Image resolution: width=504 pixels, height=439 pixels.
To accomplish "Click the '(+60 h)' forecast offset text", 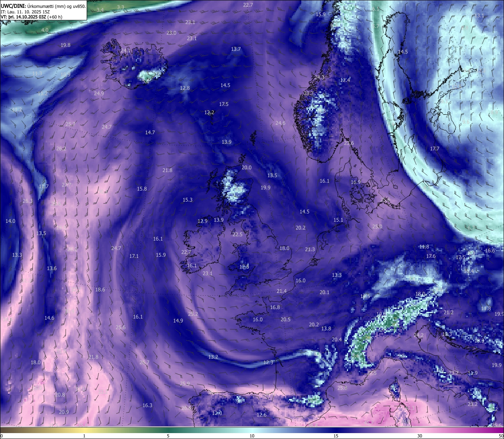I will coord(55,17).
